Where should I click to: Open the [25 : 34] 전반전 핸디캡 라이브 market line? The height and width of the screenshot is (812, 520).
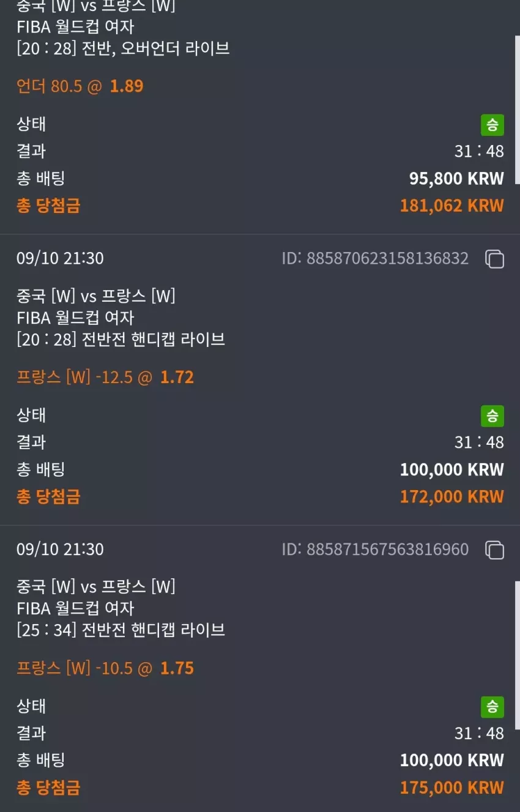tap(121, 630)
